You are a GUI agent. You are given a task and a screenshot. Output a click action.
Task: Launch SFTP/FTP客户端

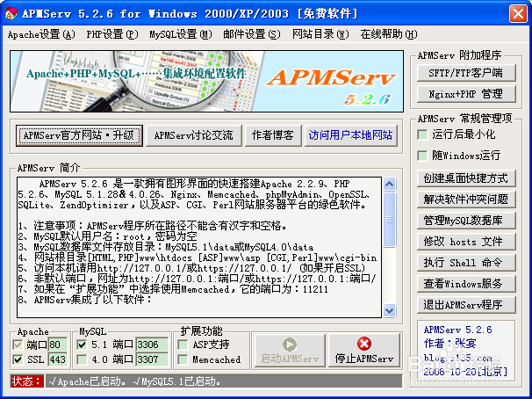coord(466,73)
